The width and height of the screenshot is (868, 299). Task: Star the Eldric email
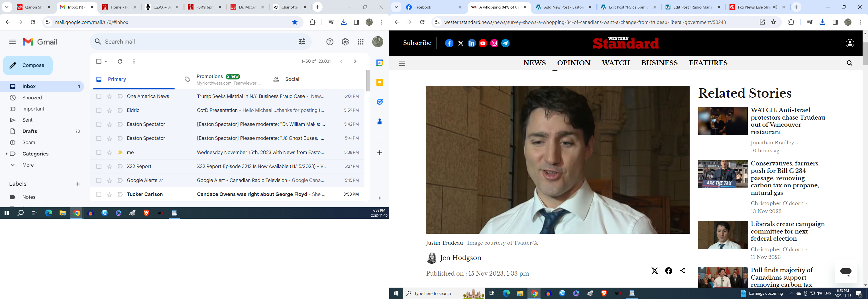pyautogui.click(x=109, y=110)
